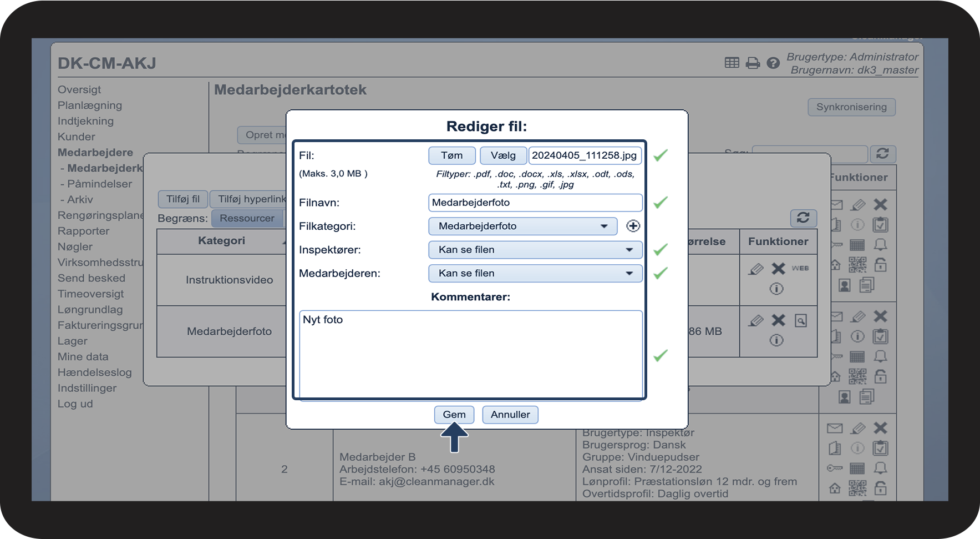Click refresh icon beside the search field

point(883,153)
